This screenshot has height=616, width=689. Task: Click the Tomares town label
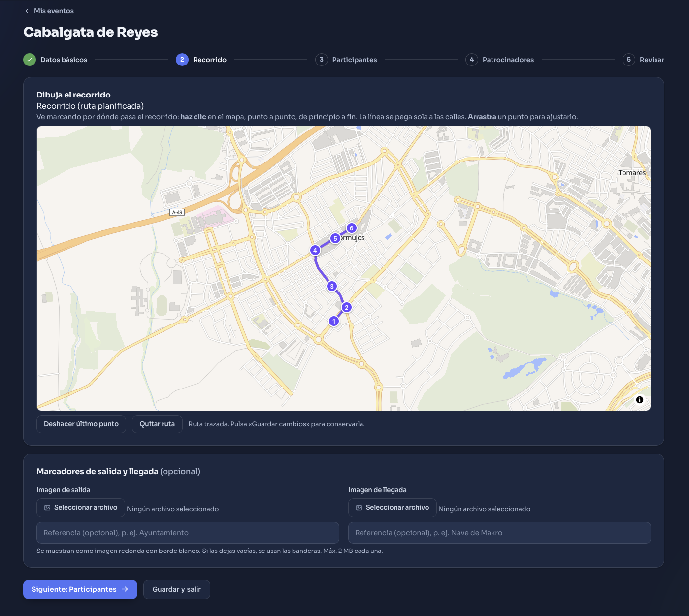(632, 173)
